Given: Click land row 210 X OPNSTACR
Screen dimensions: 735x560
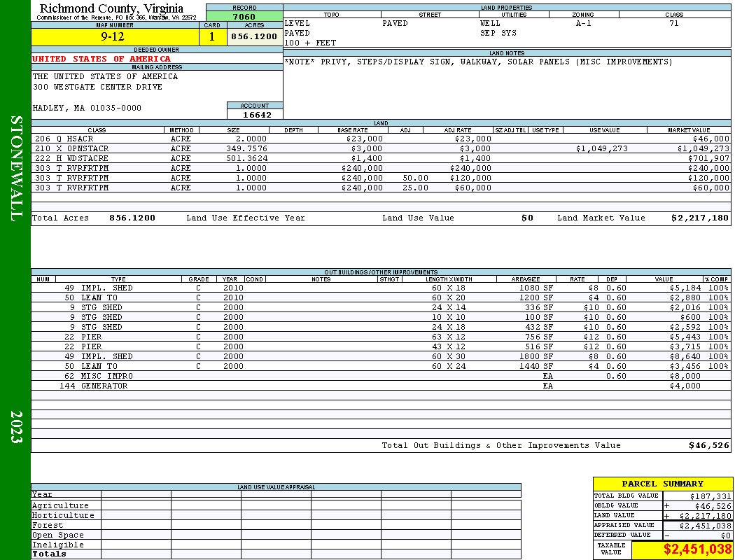Looking at the screenshot, I should [381, 148].
